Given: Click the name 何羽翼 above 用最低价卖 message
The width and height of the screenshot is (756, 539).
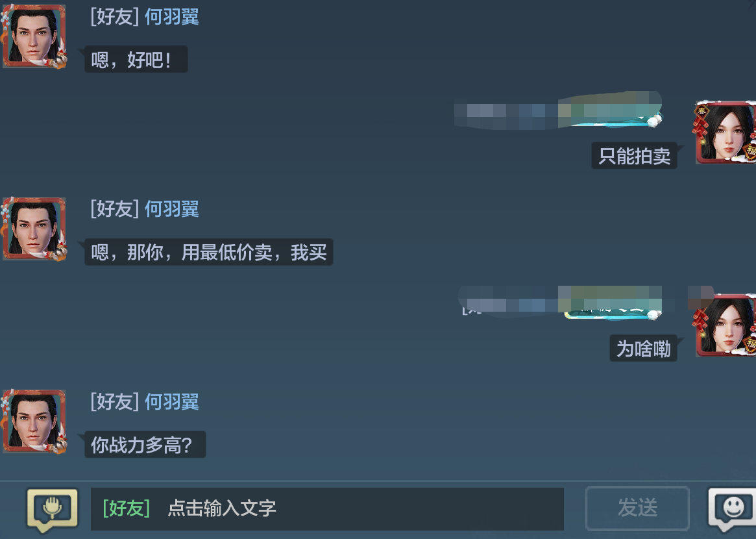Looking at the screenshot, I should click(172, 209).
